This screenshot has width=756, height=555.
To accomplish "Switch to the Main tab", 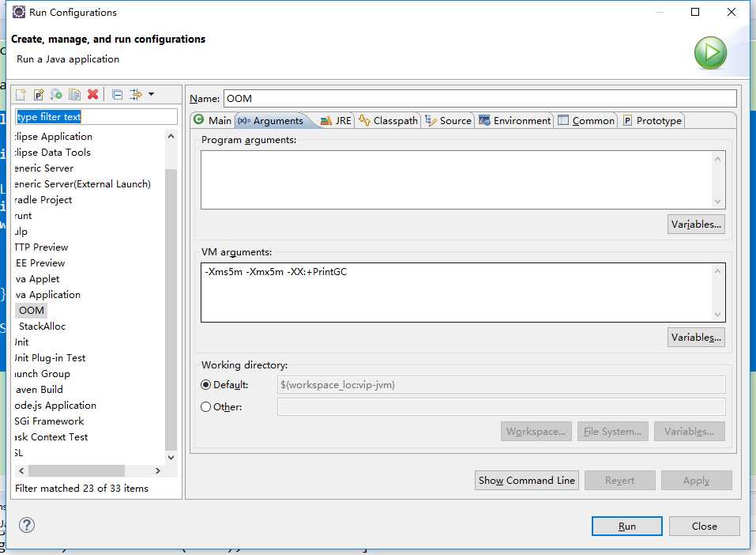I will pyautogui.click(x=213, y=121).
